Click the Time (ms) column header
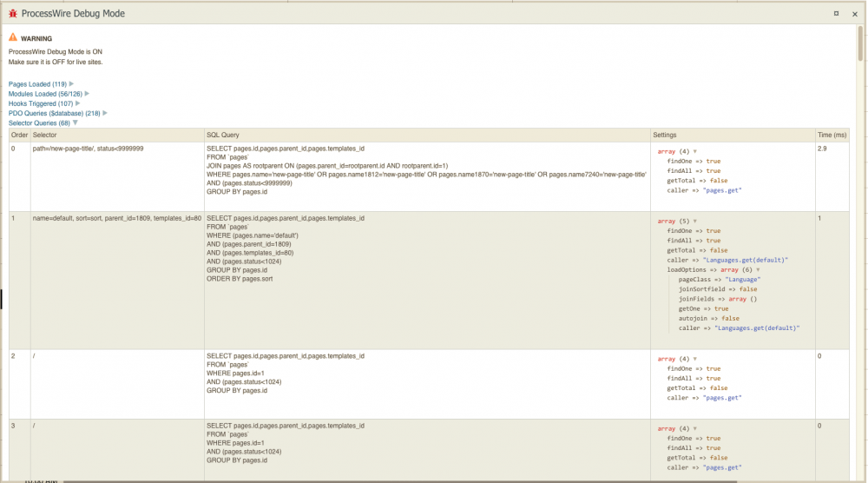 pos(832,135)
